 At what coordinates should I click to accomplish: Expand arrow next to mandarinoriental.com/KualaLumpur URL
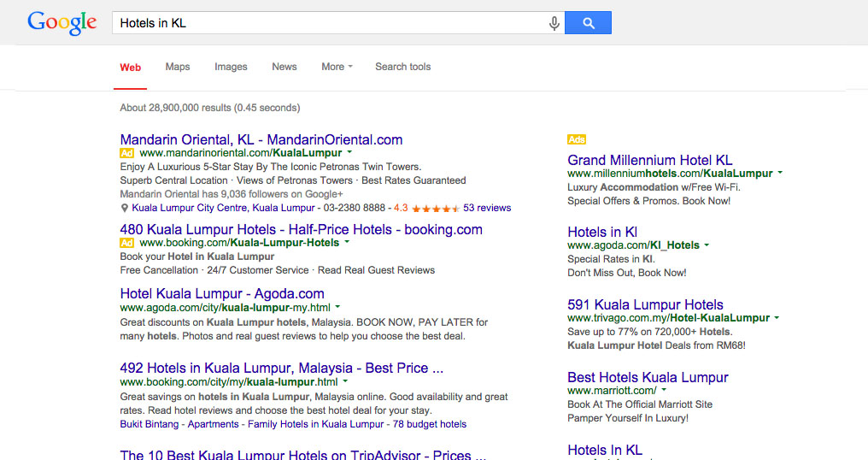[x=349, y=152]
